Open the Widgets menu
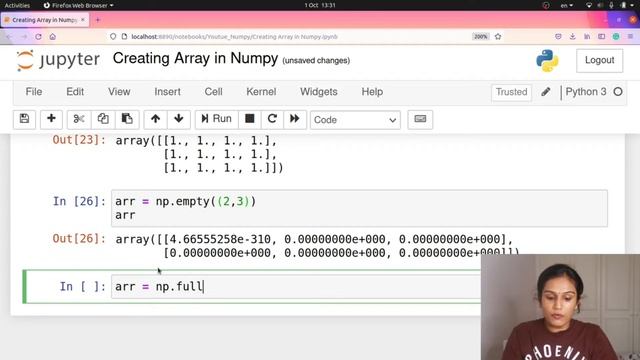 pyautogui.click(x=319, y=92)
